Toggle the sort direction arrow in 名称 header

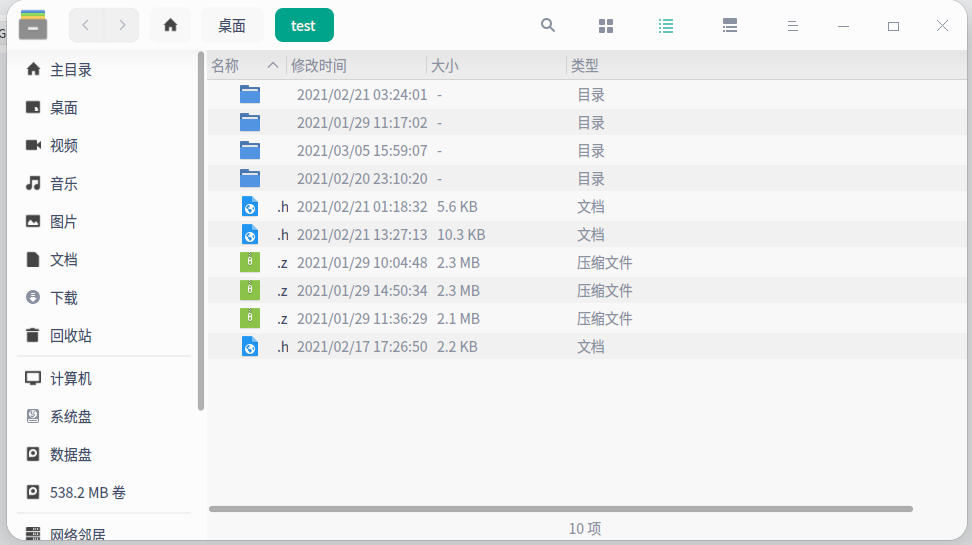coord(273,65)
